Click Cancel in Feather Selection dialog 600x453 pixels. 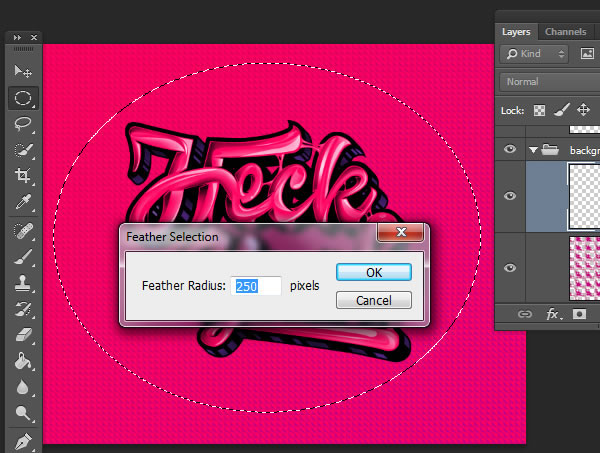[x=374, y=300]
